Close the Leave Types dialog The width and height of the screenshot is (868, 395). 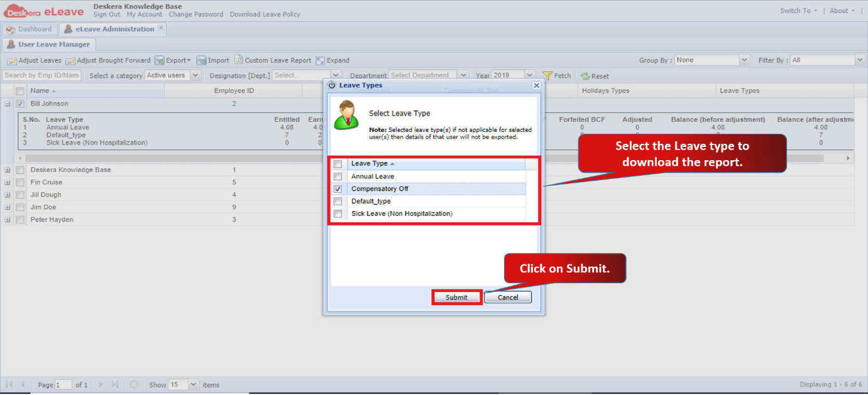(x=536, y=85)
